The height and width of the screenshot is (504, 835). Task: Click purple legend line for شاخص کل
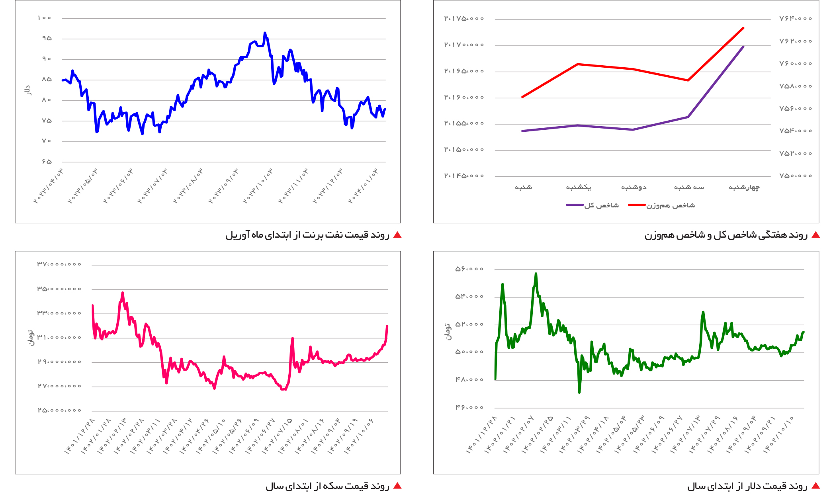point(575,205)
